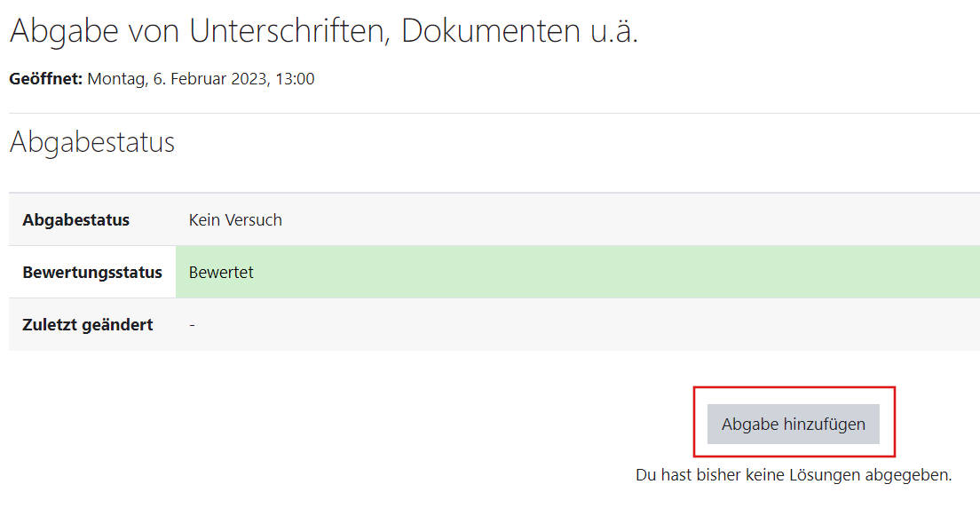Image resolution: width=980 pixels, height=516 pixels.
Task: Click the 13:00 opening time
Action: pos(295,79)
